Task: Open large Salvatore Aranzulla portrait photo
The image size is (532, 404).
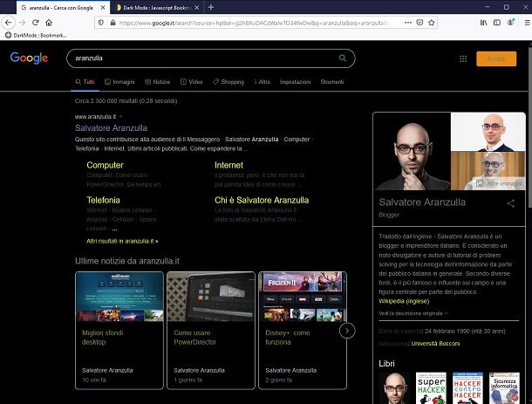Action: click(x=412, y=151)
